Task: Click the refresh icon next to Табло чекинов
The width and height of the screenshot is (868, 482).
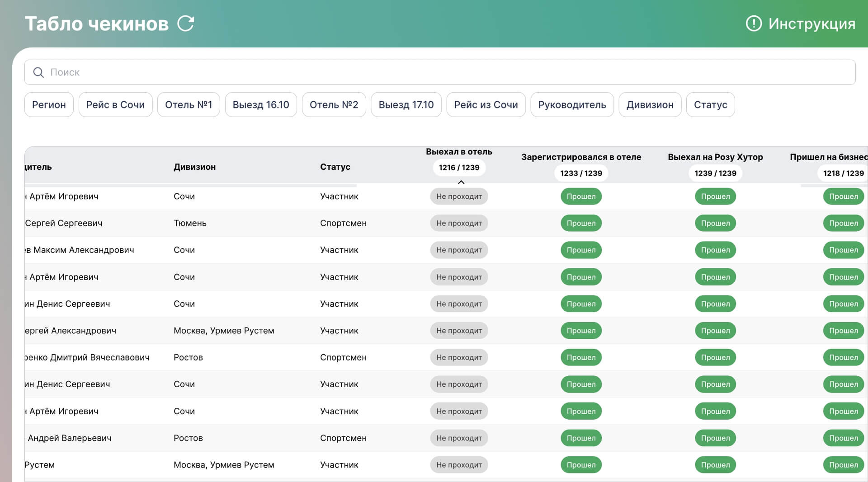Action: click(x=185, y=23)
